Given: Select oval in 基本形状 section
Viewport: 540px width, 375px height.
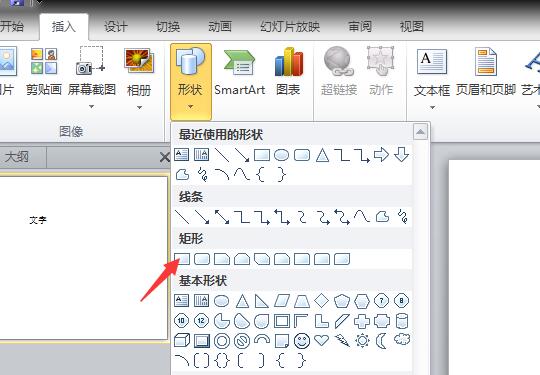Looking at the screenshot, I should (x=221, y=301).
